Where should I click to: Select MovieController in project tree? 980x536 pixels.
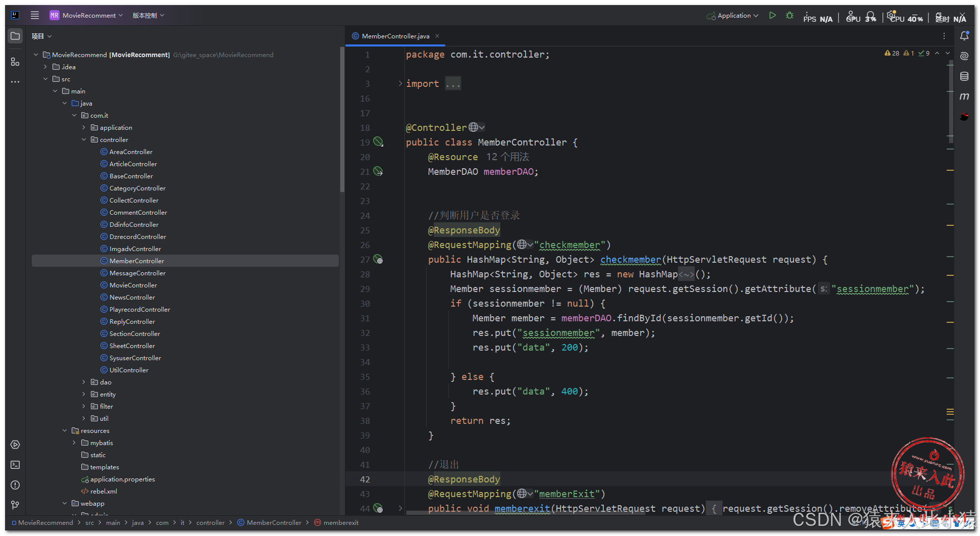[133, 285]
